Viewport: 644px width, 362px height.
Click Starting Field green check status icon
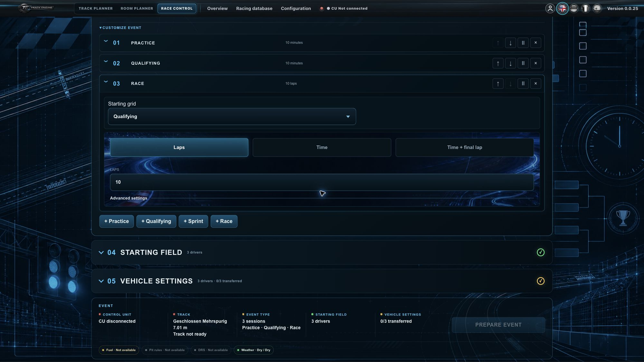(x=541, y=252)
